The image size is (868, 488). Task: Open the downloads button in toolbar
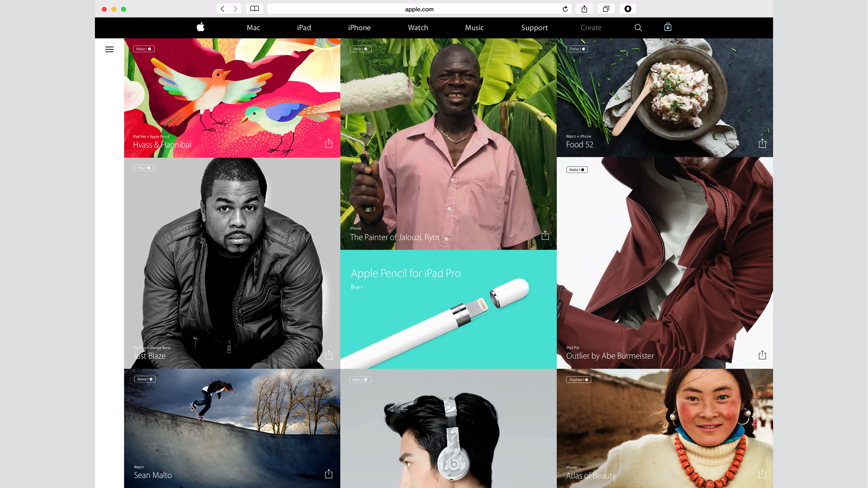point(628,9)
